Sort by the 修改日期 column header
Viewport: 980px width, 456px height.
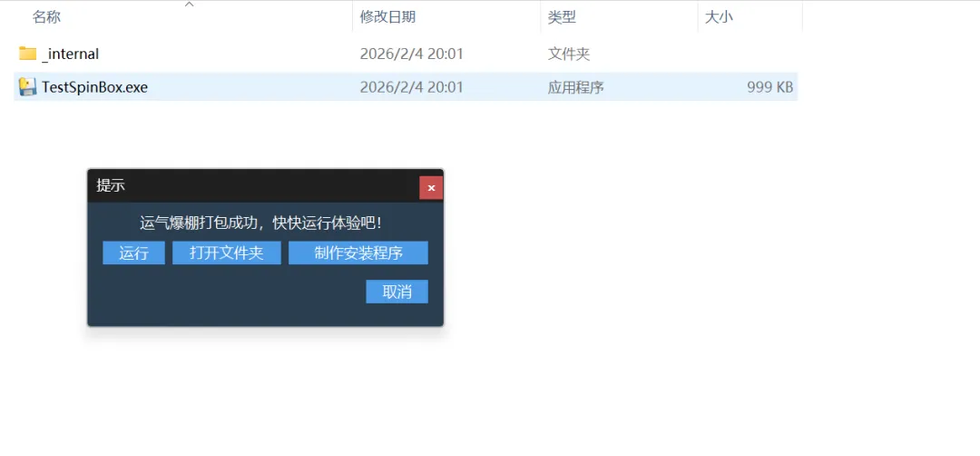tap(387, 17)
